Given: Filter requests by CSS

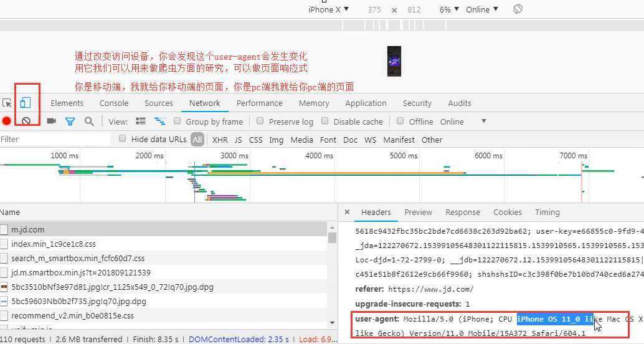Looking at the screenshot, I should pyautogui.click(x=255, y=140).
